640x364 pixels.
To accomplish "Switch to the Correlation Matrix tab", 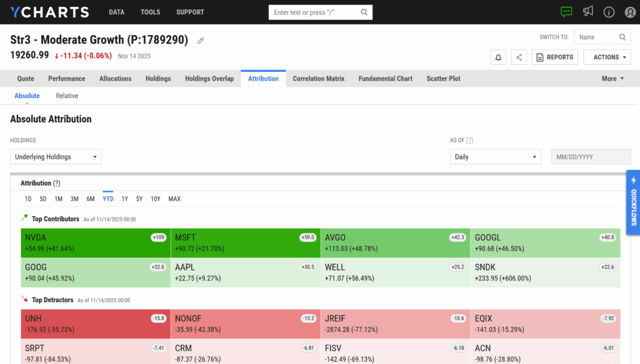I will (x=318, y=79).
